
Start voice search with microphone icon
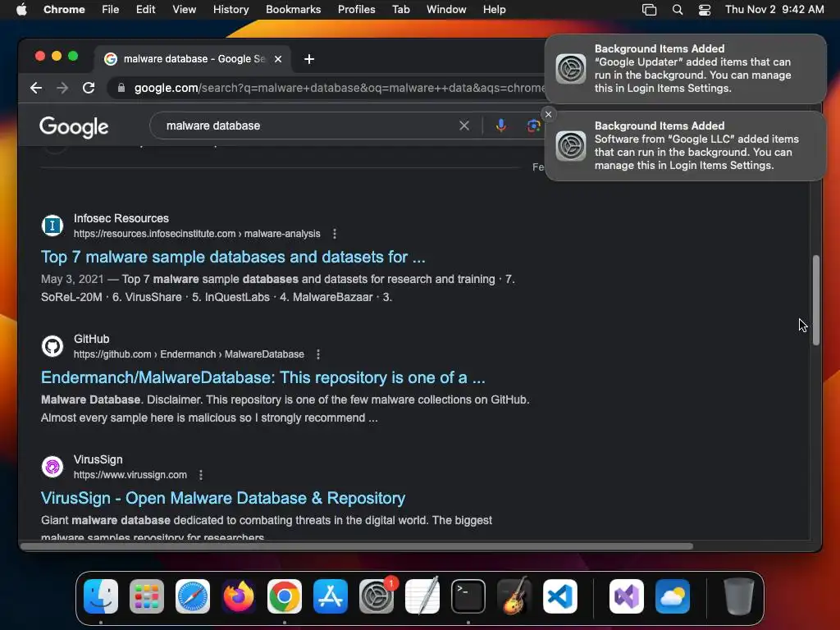point(501,126)
